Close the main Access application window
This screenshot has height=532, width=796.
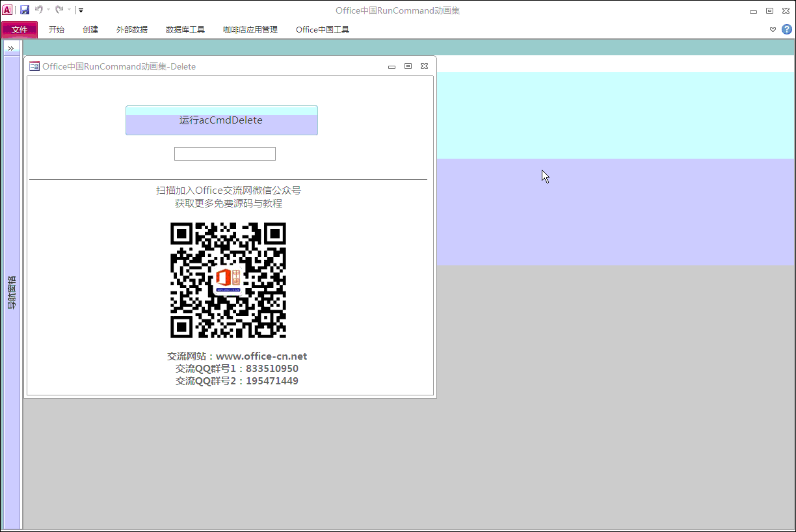(x=786, y=10)
